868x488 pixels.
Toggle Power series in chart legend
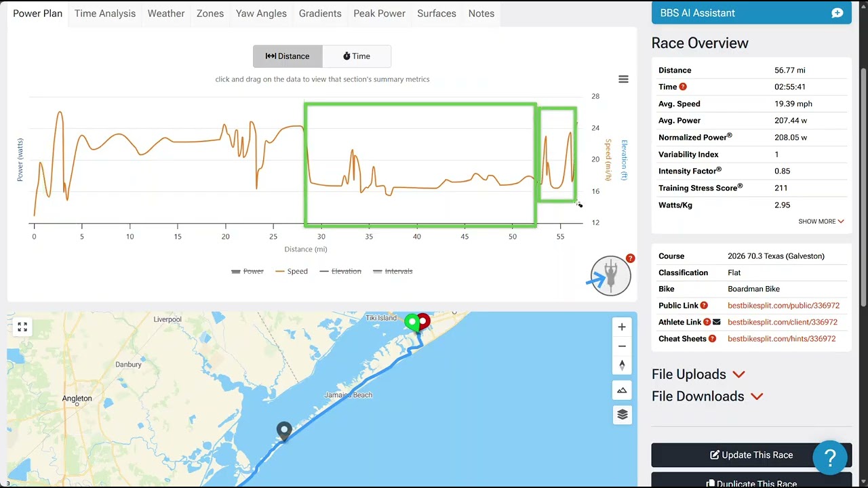coord(248,271)
